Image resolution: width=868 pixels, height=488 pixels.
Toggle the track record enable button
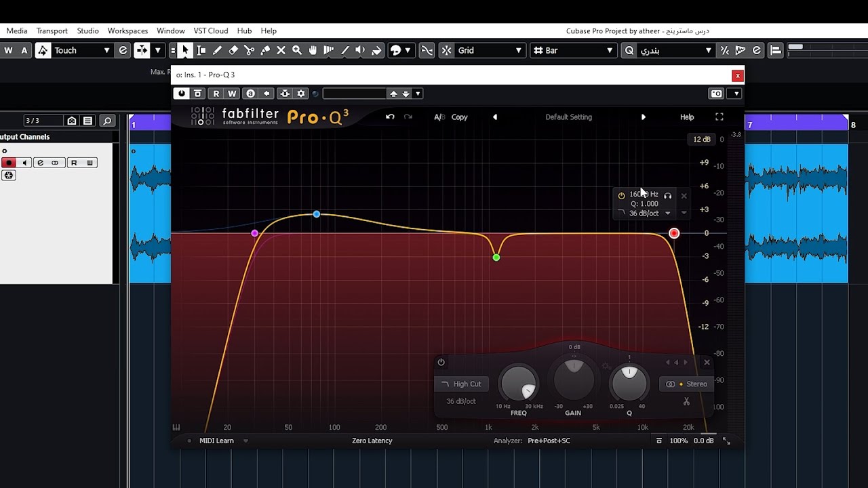point(9,163)
